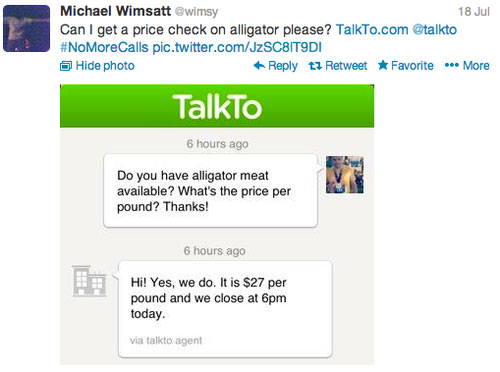The image size is (500, 372).
Task: Open Michael Wimsatt's profile avatar
Action: [x=26, y=28]
